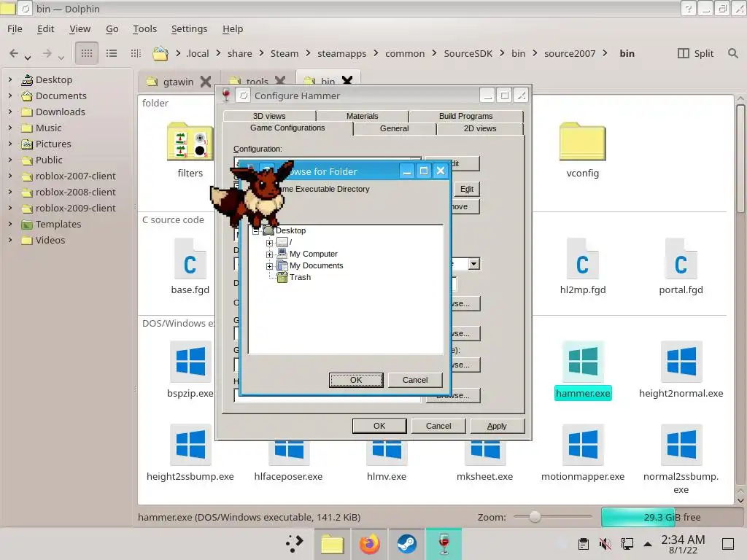This screenshot has width=747, height=560.
Task: Click OK in Configure Hammer dialog
Action: click(379, 426)
